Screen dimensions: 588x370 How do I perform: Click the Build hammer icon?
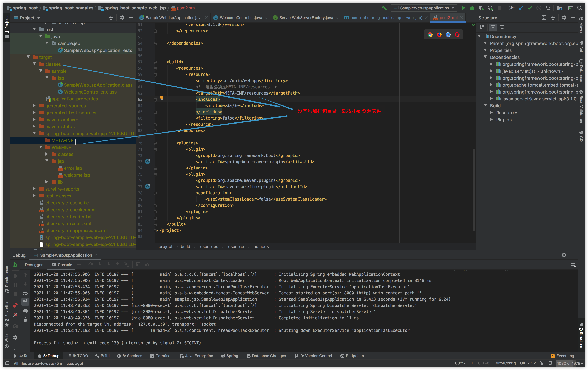[384, 8]
